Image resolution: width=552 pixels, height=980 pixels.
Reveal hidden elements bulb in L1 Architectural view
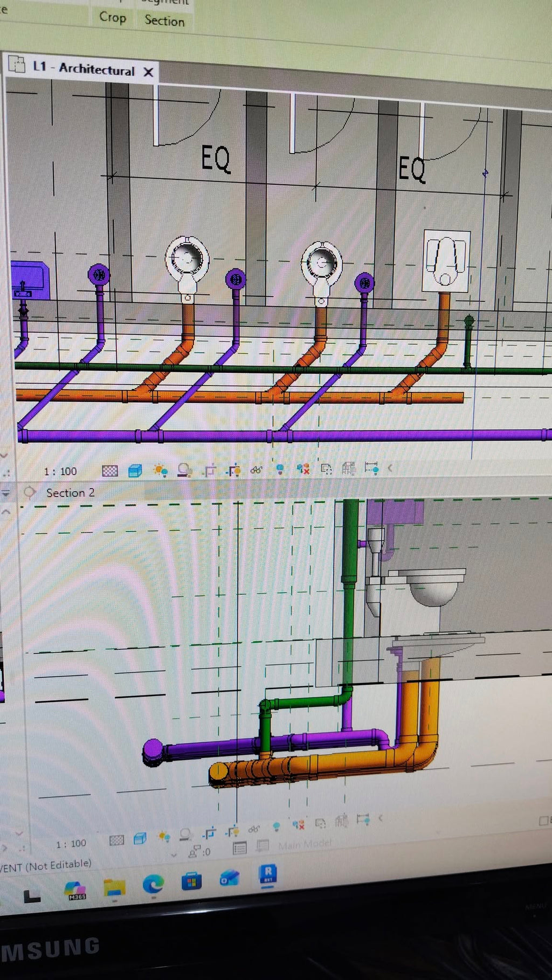pyautogui.click(x=280, y=469)
